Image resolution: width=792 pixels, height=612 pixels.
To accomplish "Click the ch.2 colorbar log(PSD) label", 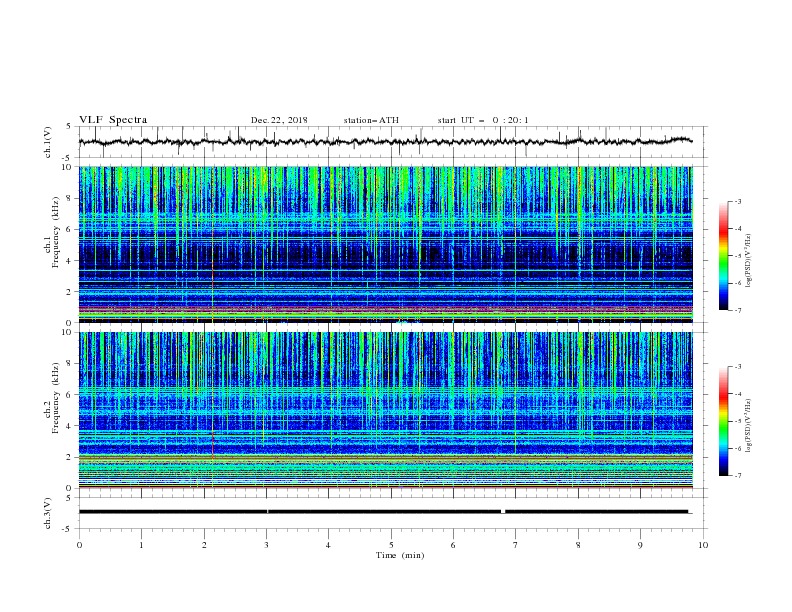I will (x=749, y=426).
